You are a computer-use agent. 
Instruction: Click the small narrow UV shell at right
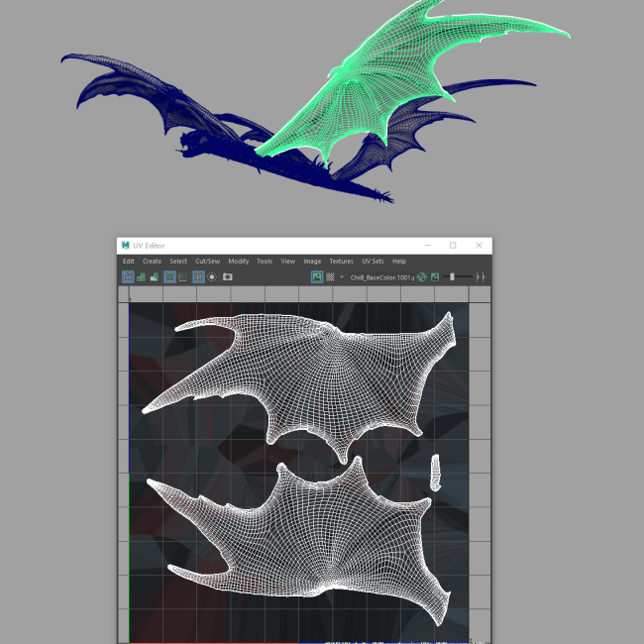pos(435,473)
